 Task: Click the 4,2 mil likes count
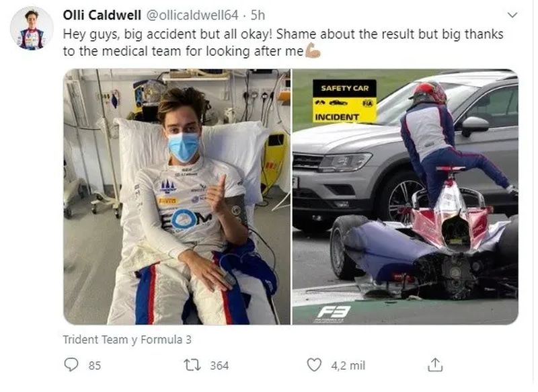[x=348, y=365]
